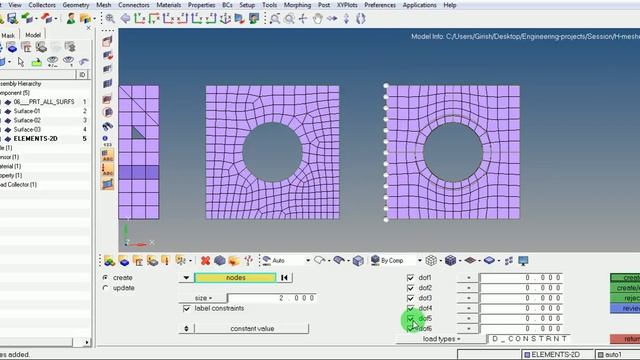The image size is (640, 360).
Task: Open the load types = selector
Action: [x=441, y=339]
